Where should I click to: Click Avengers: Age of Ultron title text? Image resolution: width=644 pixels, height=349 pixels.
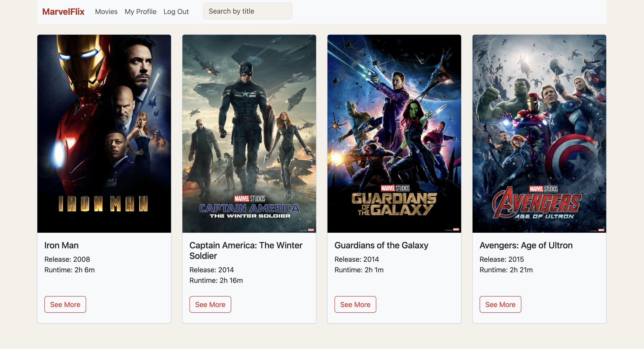[526, 245]
